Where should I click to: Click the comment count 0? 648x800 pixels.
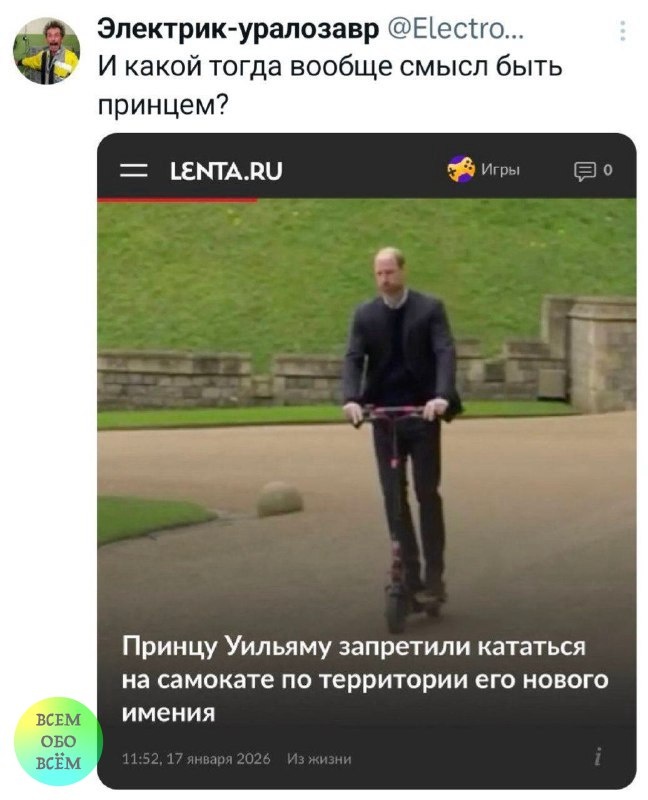(608, 170)
